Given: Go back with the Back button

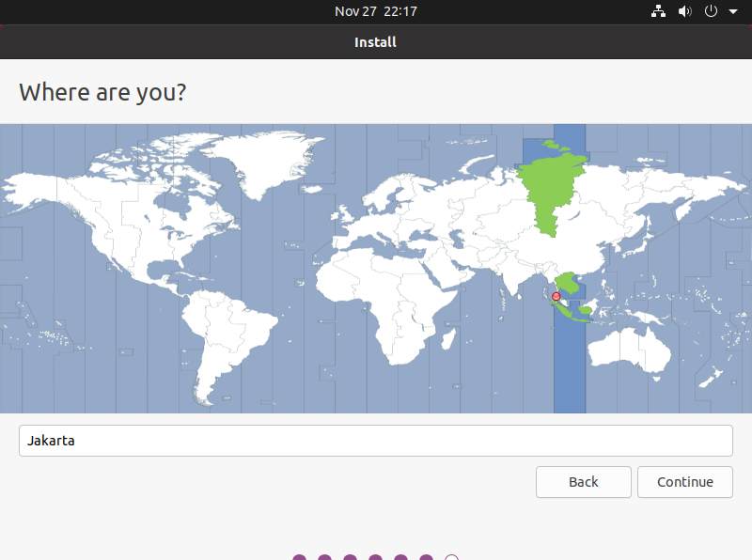Looking at the screenshot, I should click(x=583, y=482).
